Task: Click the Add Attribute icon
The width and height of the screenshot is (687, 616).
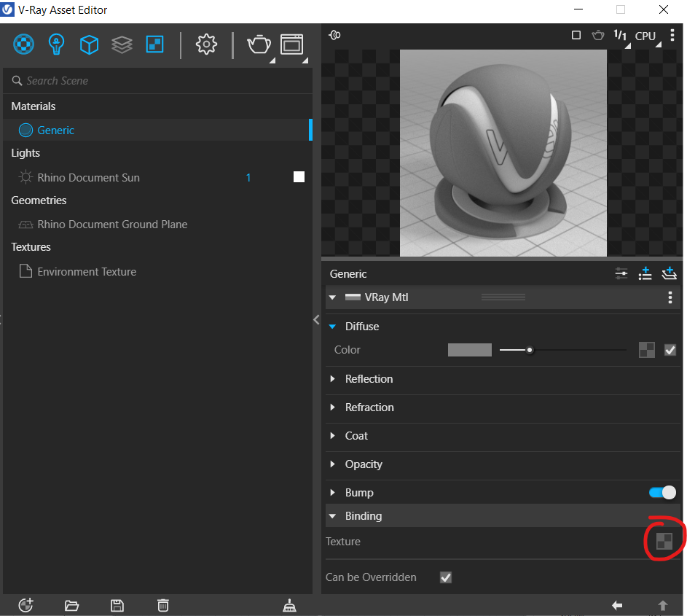Action: coord(645,273)
